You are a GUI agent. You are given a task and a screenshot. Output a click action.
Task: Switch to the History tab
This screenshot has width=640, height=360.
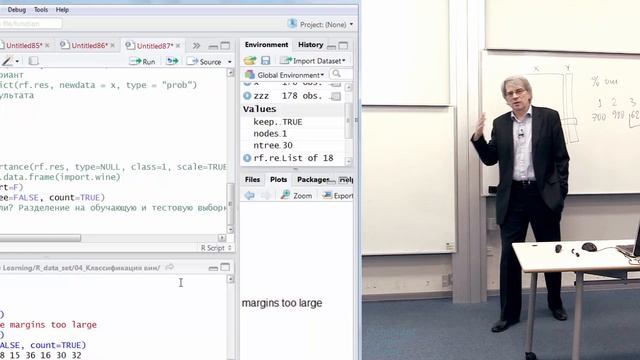point(310,44)
